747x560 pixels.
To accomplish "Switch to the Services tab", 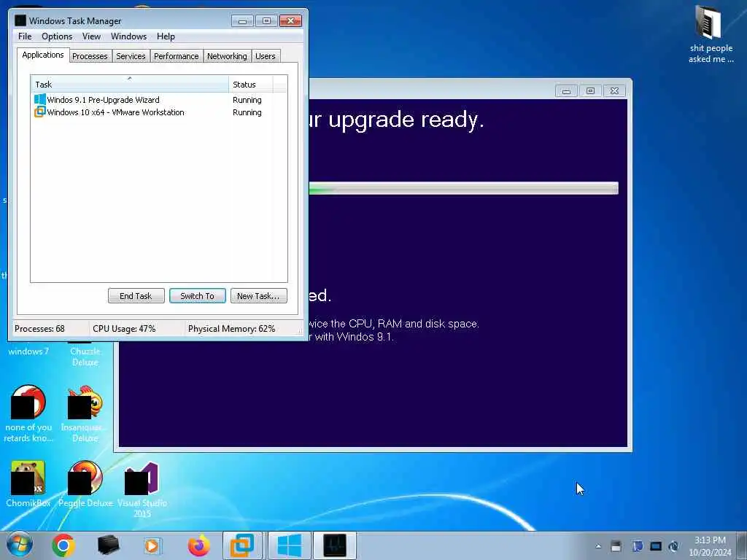I will pyautogui.click(x=131, y=56).
